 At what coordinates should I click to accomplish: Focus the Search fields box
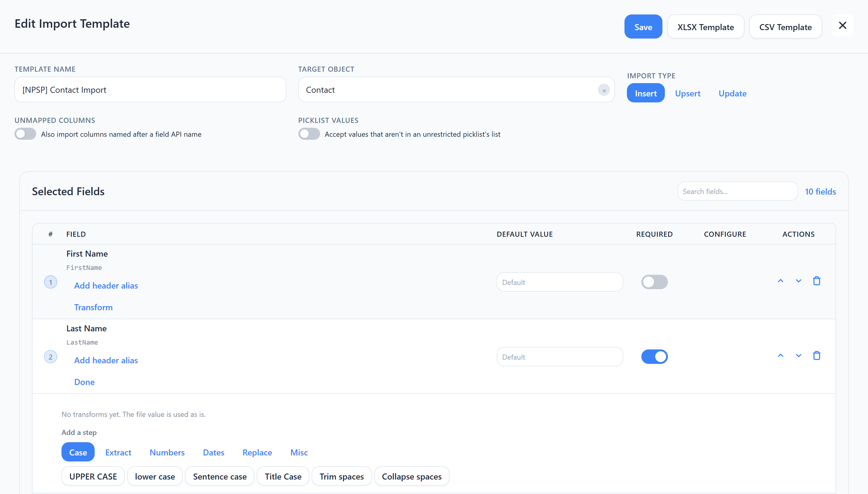tap(737, 191)
